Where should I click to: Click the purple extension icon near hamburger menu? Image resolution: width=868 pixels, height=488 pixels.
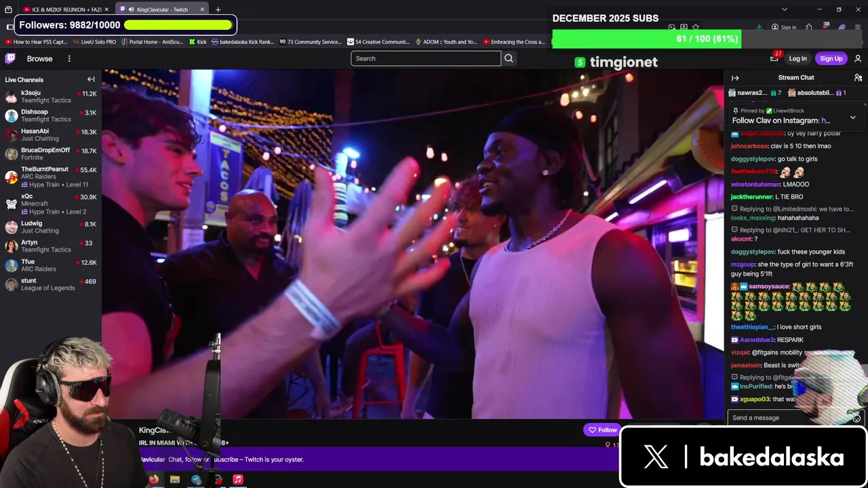842,27
